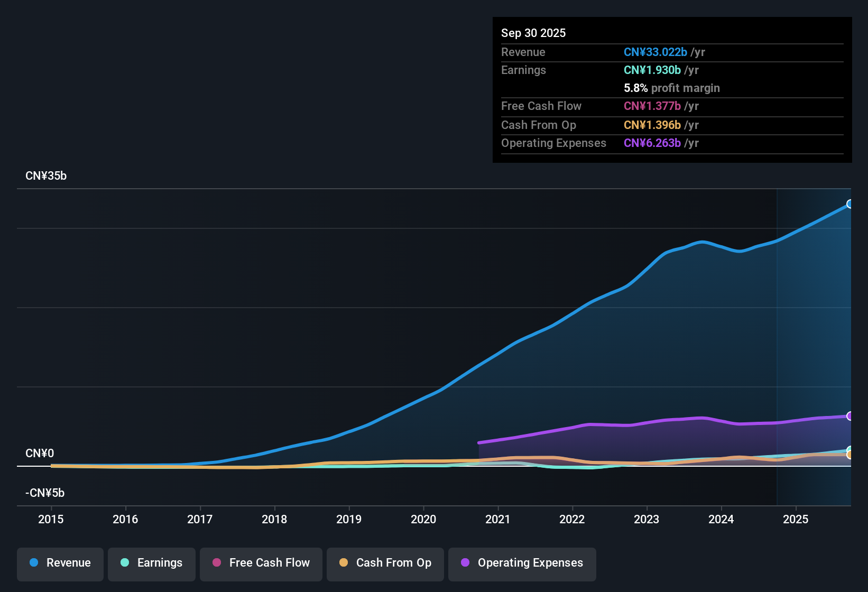Toggle the Operating Expenses series visibility
868x592 pixels.
(522, 563)
